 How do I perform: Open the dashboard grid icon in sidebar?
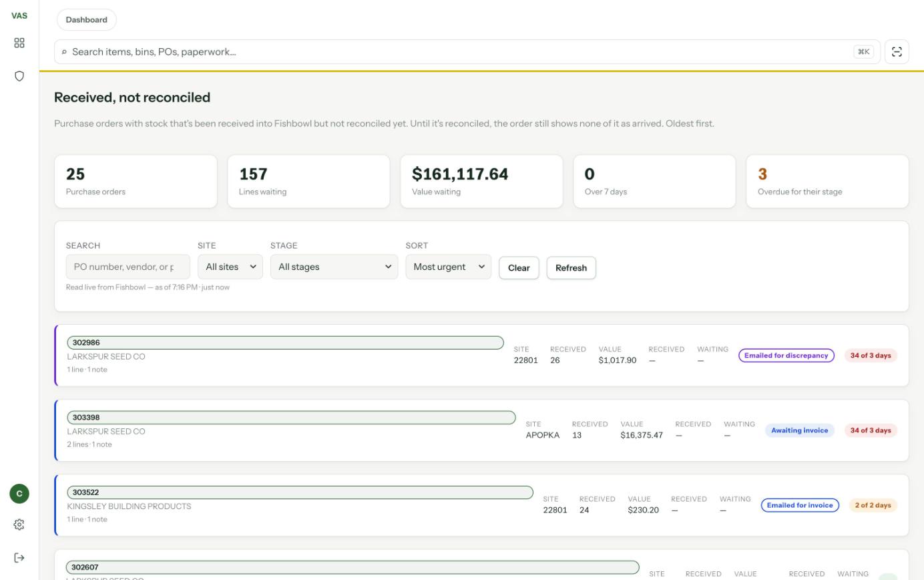click(19, 43)
